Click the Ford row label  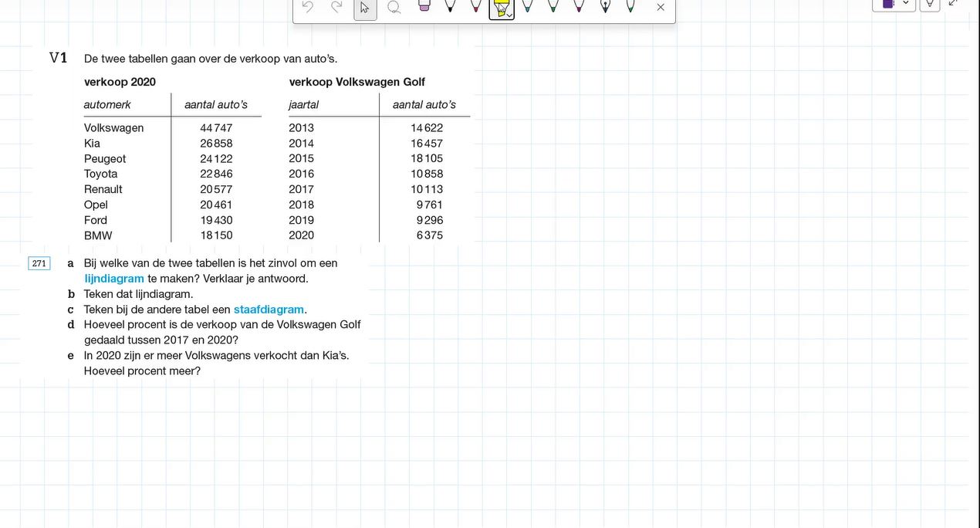click(x=96, y=220)
